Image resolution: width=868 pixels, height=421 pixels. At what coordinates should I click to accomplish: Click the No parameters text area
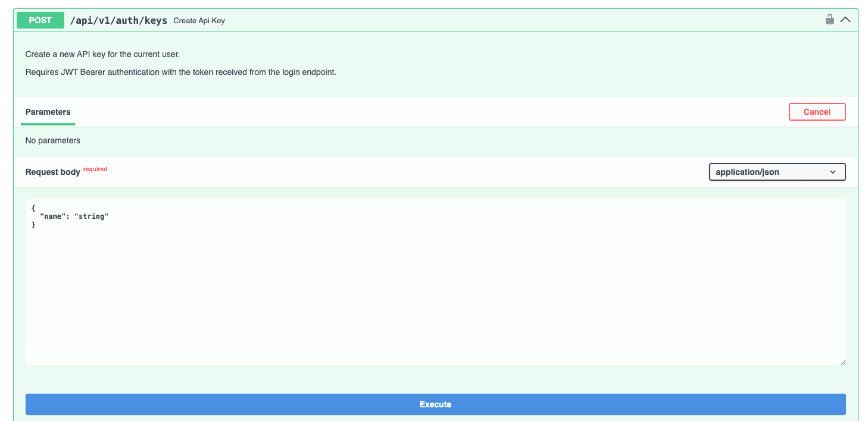pos(52,140)
